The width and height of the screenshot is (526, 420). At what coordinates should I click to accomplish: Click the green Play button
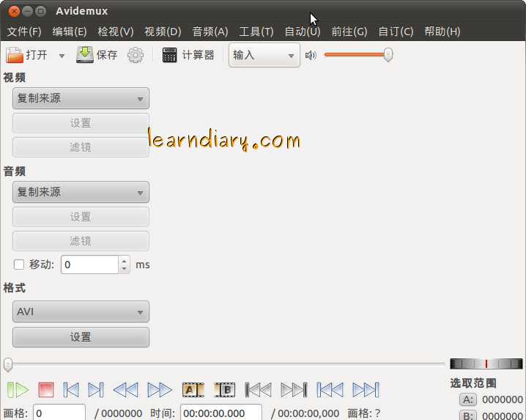(18, 390)
